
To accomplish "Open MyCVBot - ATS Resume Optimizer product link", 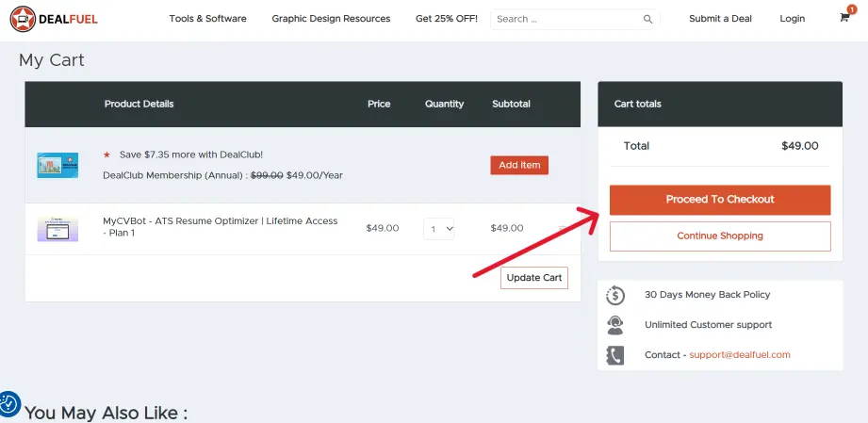I will click(221, 227).
